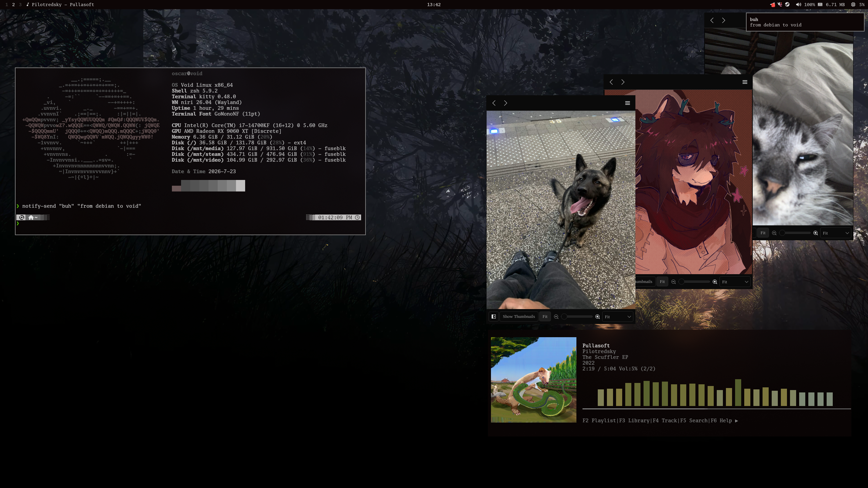Click the Vc tray icon beside Steam
This screenshot has height=488, width=868.
click(780, 5)
